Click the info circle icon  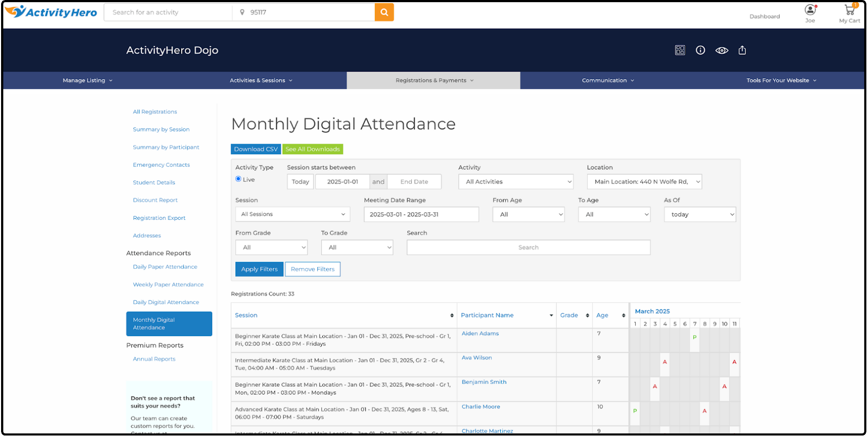point(700,50)
